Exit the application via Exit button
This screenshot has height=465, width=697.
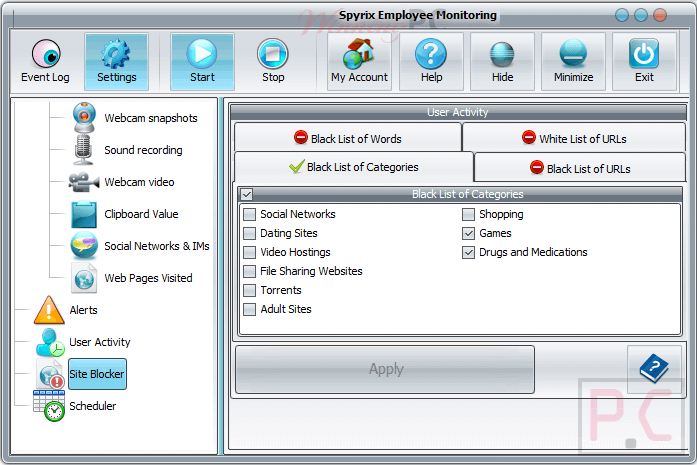click(644, 61)
